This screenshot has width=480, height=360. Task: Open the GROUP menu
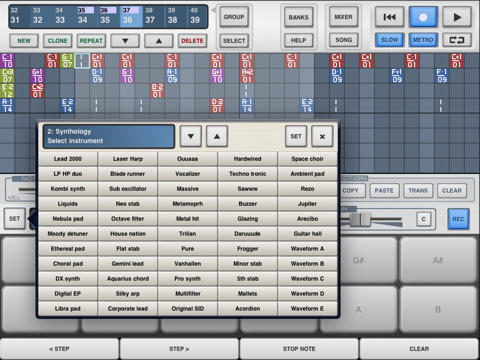pyautogui.click(x=234, y=17)
